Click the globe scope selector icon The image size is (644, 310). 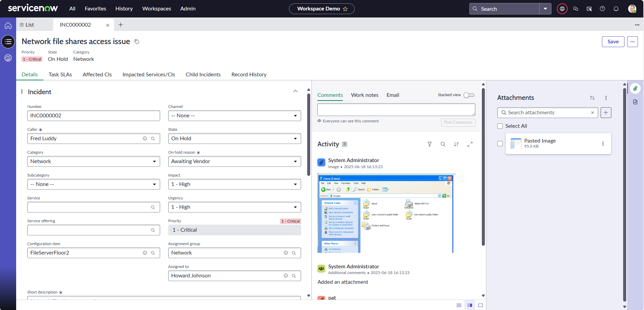562,9
